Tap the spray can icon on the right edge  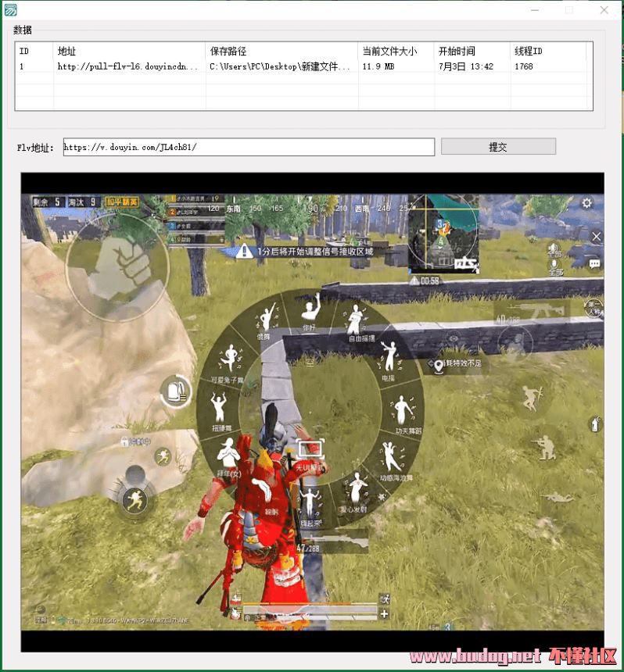[x=595, y=425]
